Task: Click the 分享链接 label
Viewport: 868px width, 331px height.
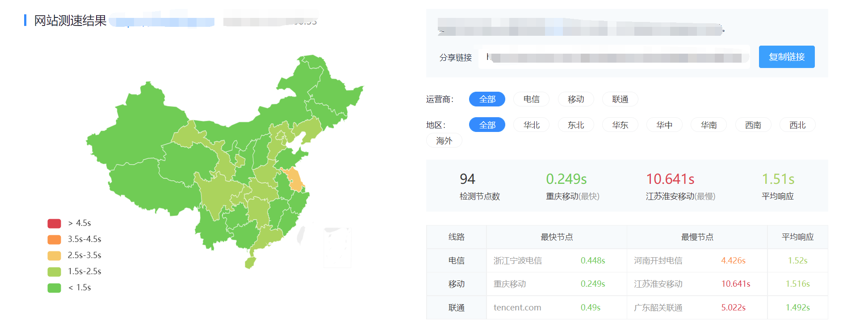Action: point(455,58)
